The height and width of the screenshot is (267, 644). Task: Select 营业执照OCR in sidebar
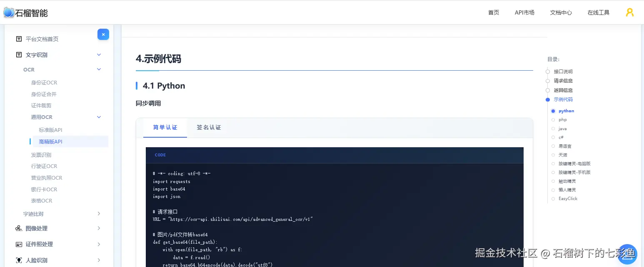point(47,178)
